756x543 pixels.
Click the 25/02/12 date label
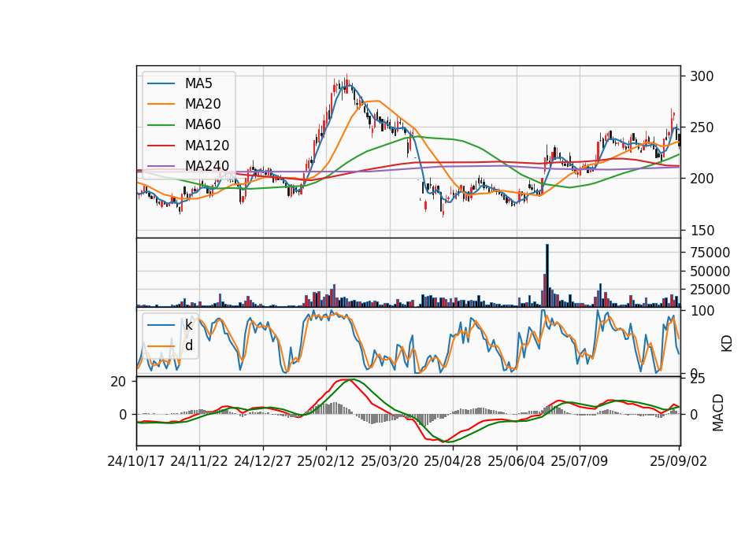[x=326, y=462]
